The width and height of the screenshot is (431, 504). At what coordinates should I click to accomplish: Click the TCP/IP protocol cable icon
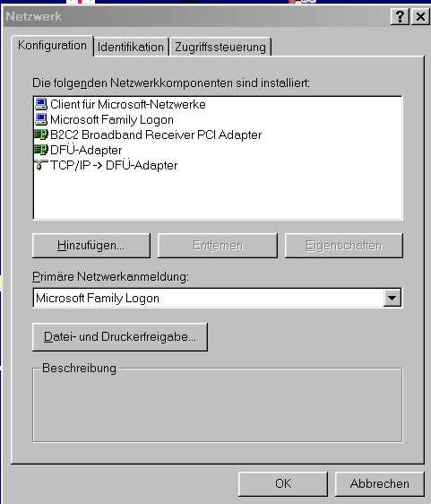(x=41, y=165)
